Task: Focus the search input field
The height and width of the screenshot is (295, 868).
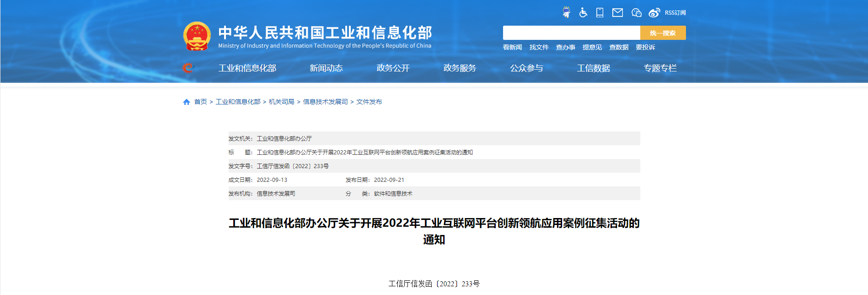Action: [571, 33]
